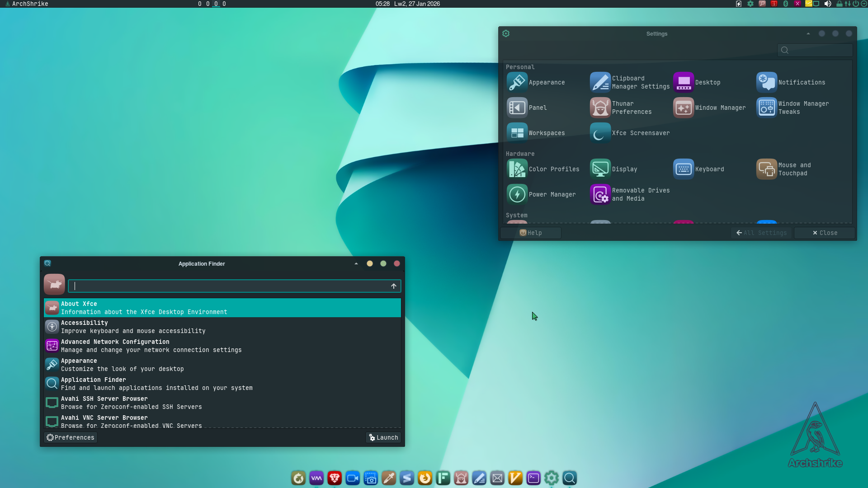Open Removable Drives and Media
This screenshot has width=868, height=488.
click(629, 194)
